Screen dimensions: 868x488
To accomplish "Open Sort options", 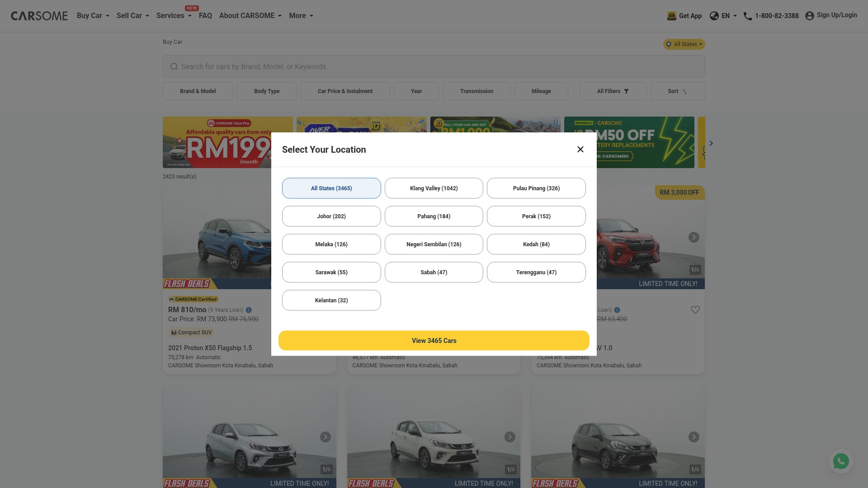I will tap(678, 91).
